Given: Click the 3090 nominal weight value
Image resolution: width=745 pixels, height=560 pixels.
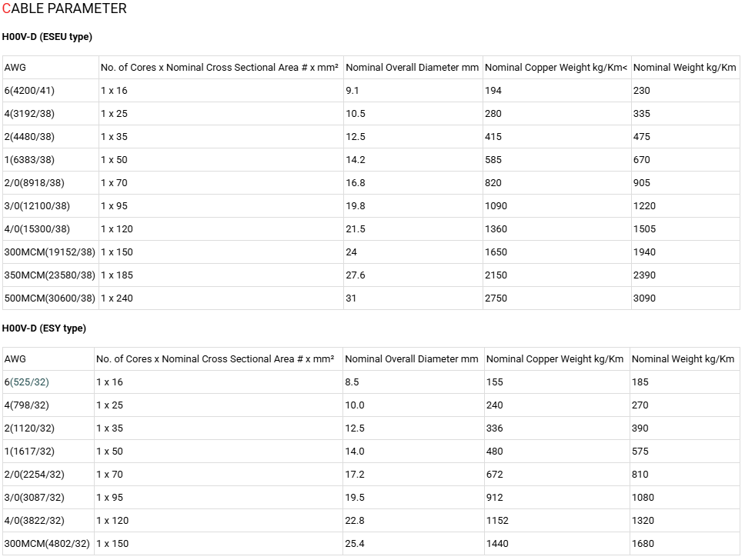Looking at the screenshot, I should tap(644, 298).
